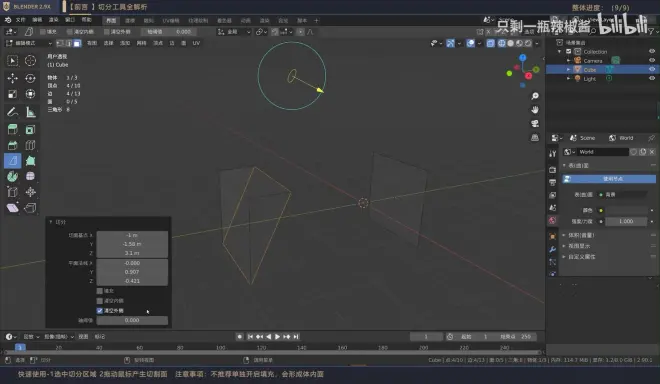This screenshot has width=660, height=384.
Task: Click the World name input field
Action: tap(602, 152)
